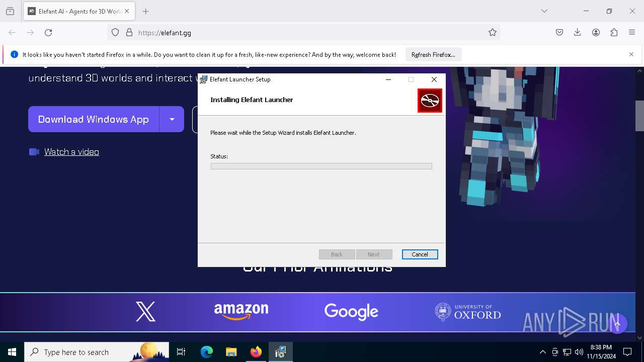Bookmark this page with the star icon
644x362 pixels.
click(x=493, y=33)
